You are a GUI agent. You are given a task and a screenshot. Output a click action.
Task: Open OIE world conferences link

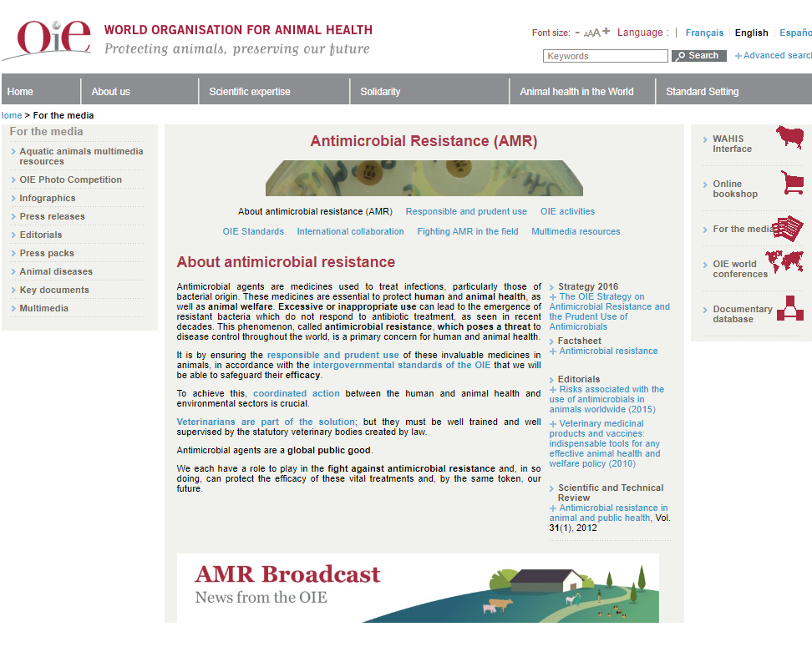(740, 269)
